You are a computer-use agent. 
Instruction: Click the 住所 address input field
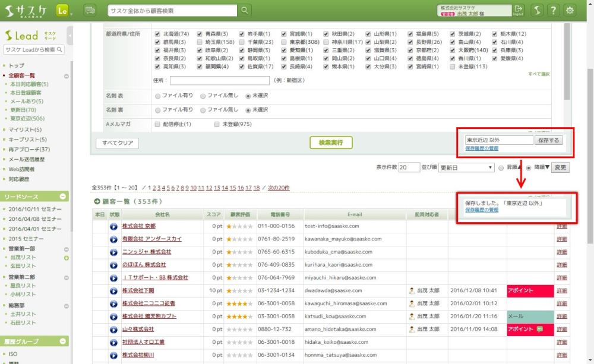click(220, 80)
